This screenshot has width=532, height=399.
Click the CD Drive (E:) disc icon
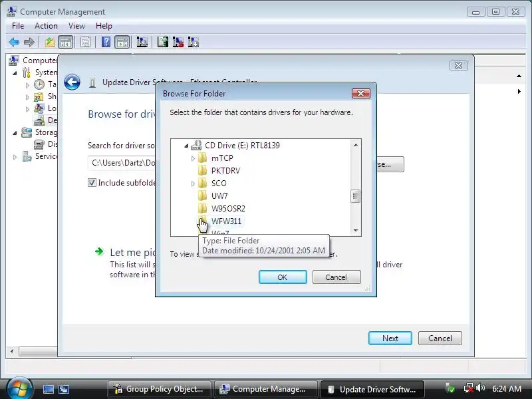click(196, 145)
